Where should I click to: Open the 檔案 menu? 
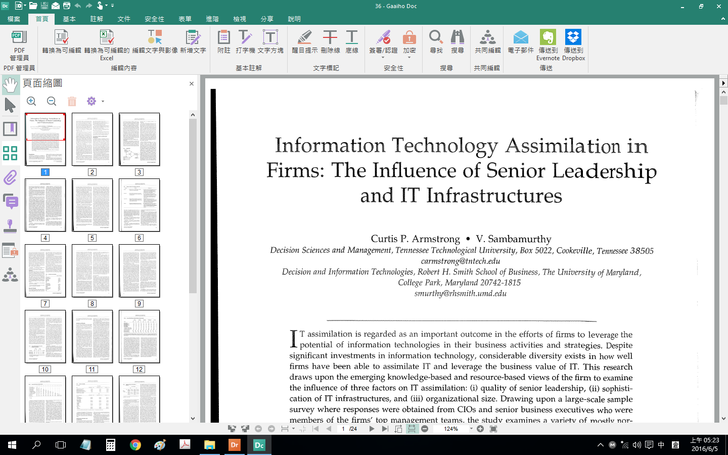14,19
